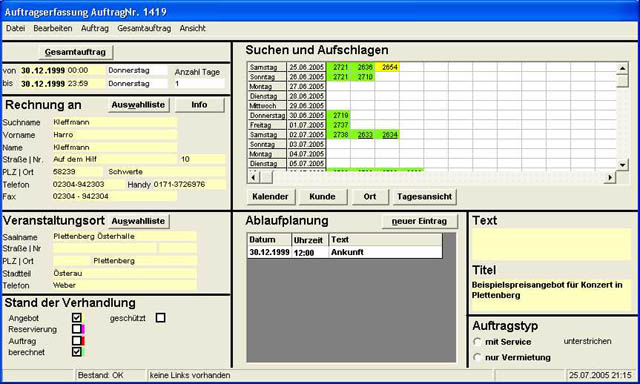Click the Datum column header
Screen dimensions: 640x384
(x=269, y=240)
